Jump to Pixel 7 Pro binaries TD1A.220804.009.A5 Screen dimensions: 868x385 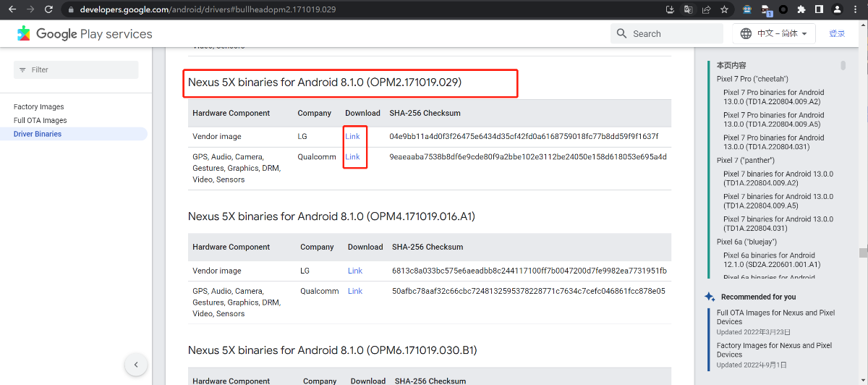coord(774,119)
